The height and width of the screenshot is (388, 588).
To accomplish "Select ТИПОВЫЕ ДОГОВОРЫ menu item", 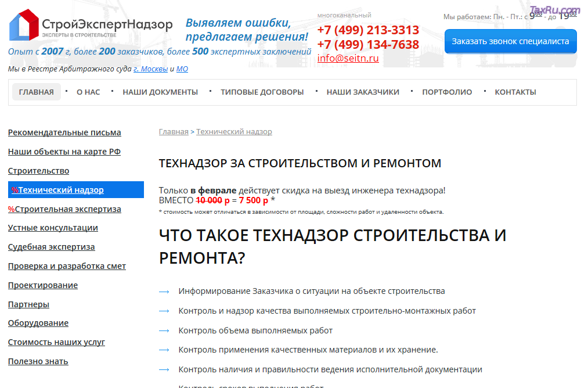I will 262,92.
